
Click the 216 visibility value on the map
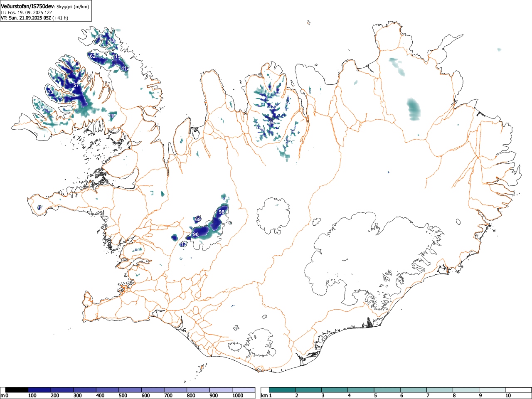(x=113, y=116)
